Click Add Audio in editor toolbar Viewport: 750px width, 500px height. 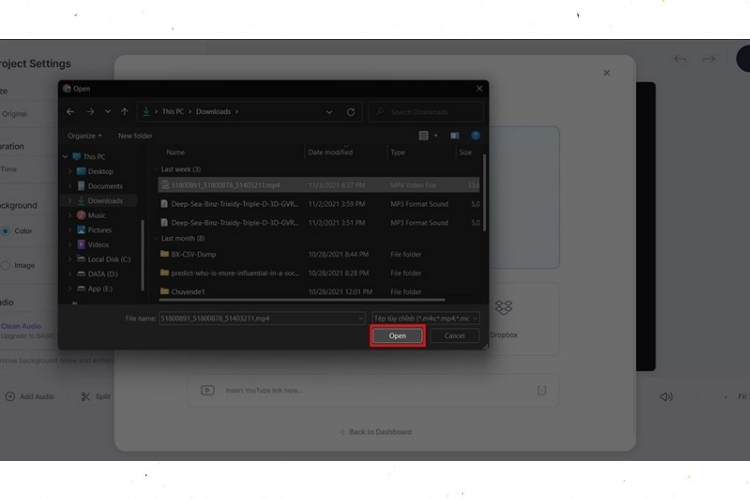[30, 397]
